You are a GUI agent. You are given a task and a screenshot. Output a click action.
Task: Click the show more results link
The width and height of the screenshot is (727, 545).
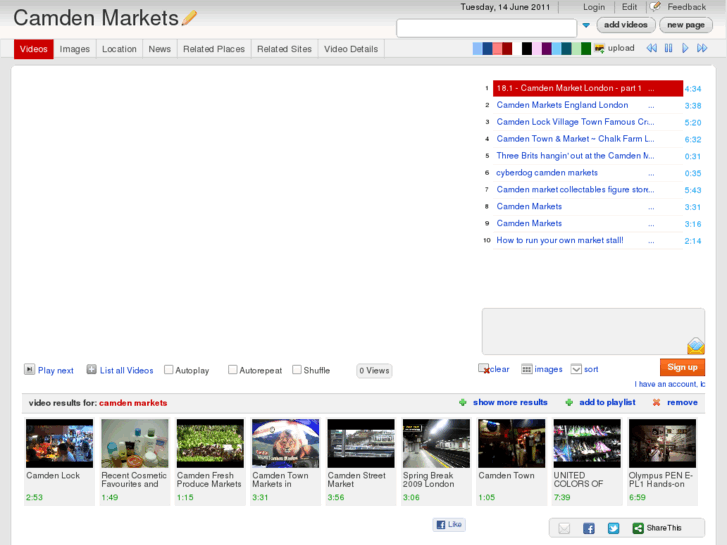pos(510,402)
